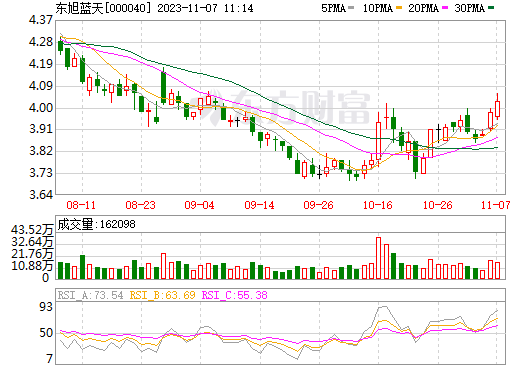Click the last red candlestick at 11-07
The height and width of the screenshot is (365, 520).
pyautogui.click(x=498, y=107)
